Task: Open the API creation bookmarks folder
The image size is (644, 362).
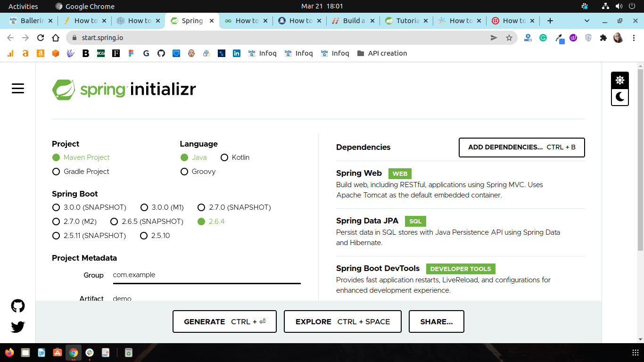Action: (382, 53)
